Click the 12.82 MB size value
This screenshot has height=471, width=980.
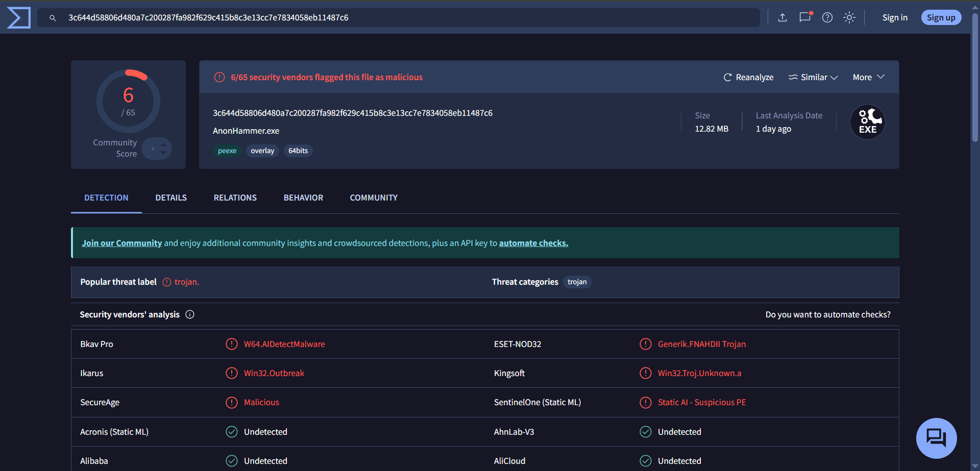pos(712,129)
